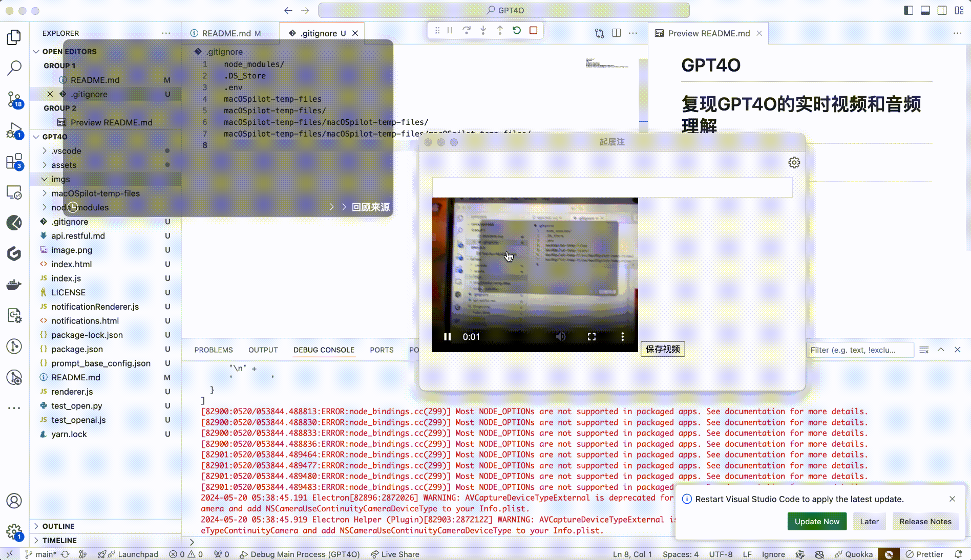Image resolution: width=971 pixels, height=560 pixels.
Task: Mute the video audio
Action: (561, 337)
